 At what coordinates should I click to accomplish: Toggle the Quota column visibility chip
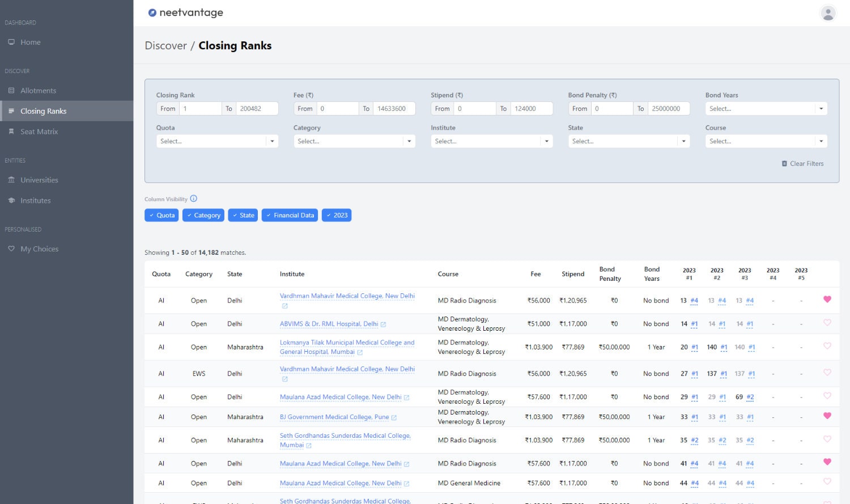pos(161,215)
